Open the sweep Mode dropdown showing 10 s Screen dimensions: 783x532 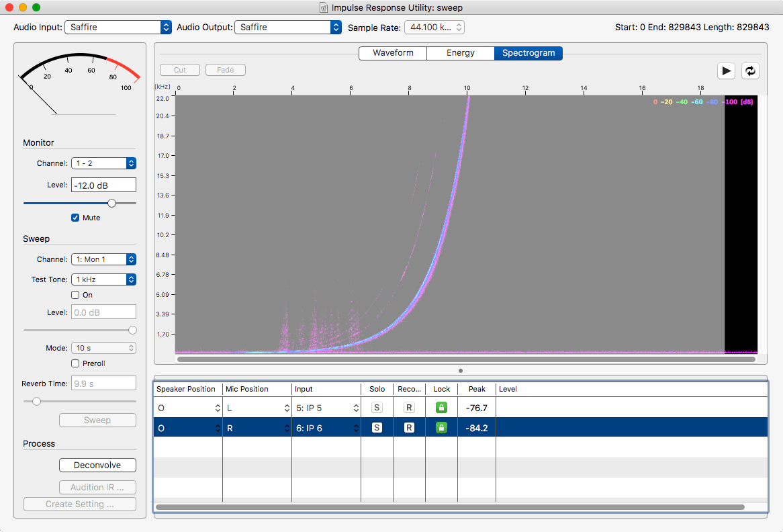103,347
